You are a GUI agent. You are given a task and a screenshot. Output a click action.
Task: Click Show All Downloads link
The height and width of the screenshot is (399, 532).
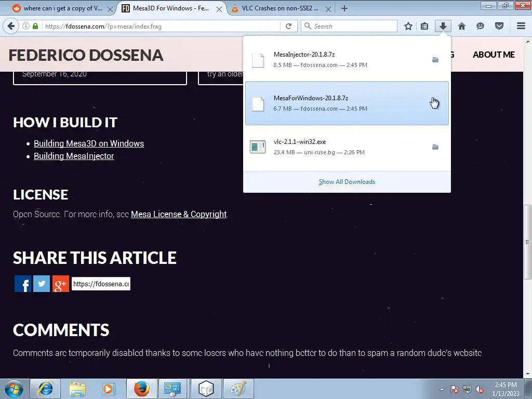(347, 182)
